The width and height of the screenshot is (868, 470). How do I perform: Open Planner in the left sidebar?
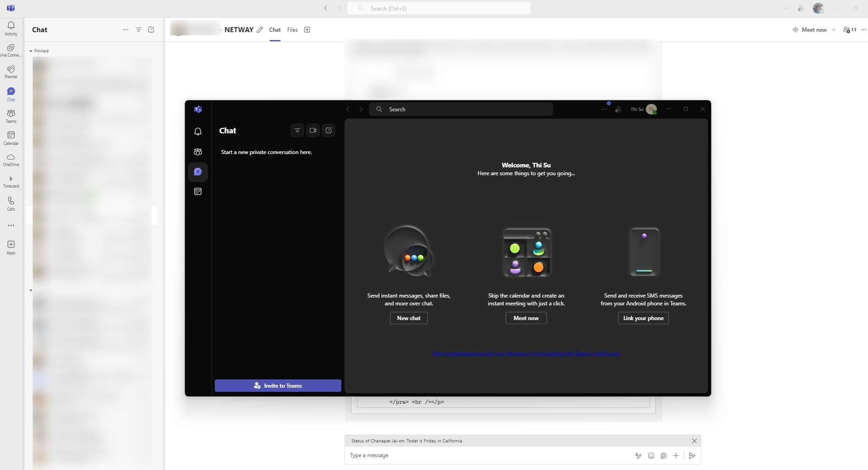[x=11, y=72]
